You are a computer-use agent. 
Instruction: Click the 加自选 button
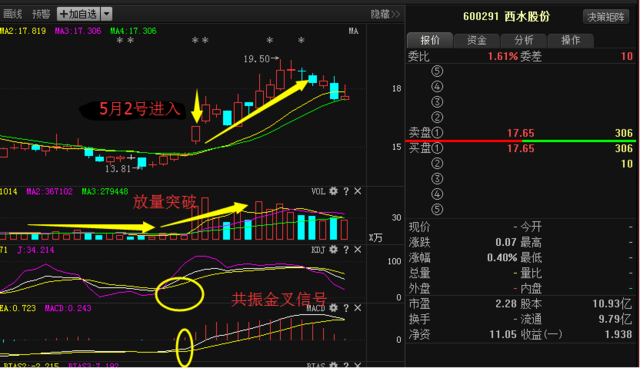click(79, 14)
